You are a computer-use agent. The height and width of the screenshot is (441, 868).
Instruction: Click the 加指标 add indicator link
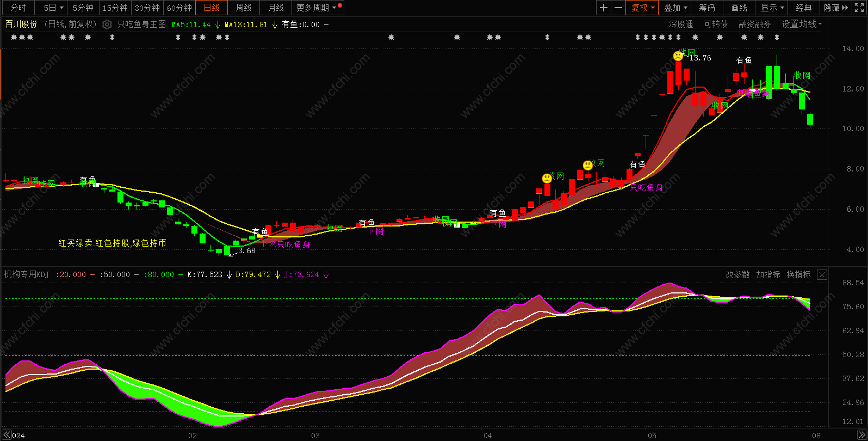click(768, 274)
